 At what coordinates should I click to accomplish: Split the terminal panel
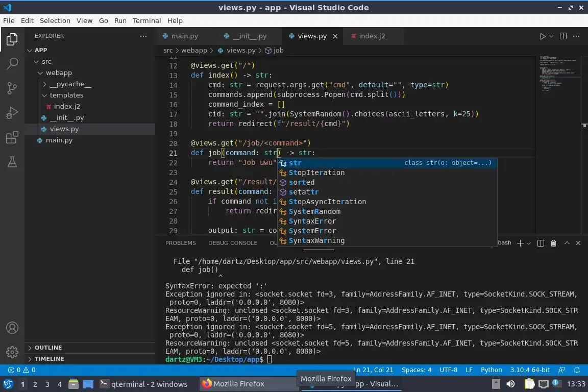tap(541, 243)
